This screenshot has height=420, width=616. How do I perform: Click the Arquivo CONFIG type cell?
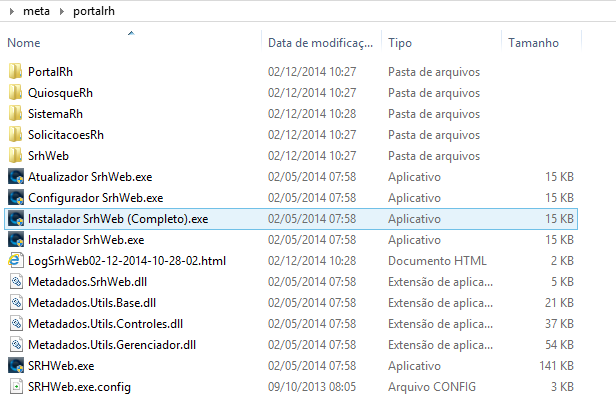(432, 387)
